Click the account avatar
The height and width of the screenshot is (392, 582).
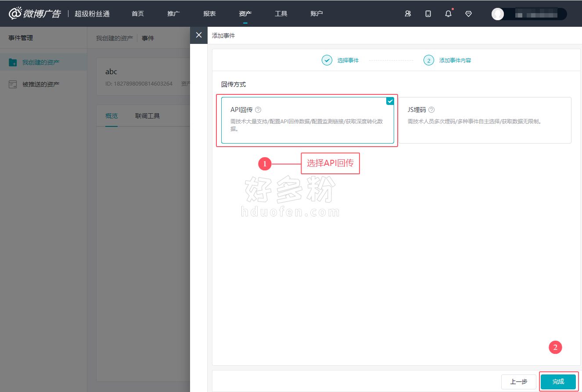(498, 14)
